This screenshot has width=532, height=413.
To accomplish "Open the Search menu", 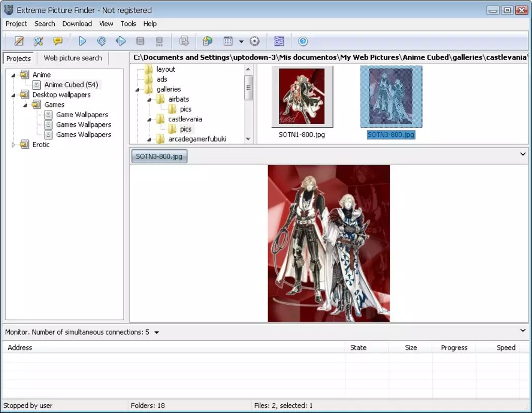I will [44, 24].
